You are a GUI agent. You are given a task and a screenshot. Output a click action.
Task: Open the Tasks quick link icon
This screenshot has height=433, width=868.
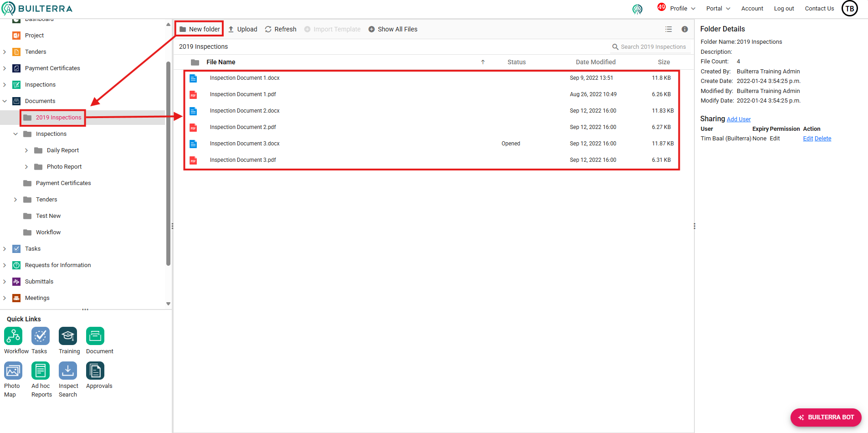41,336
